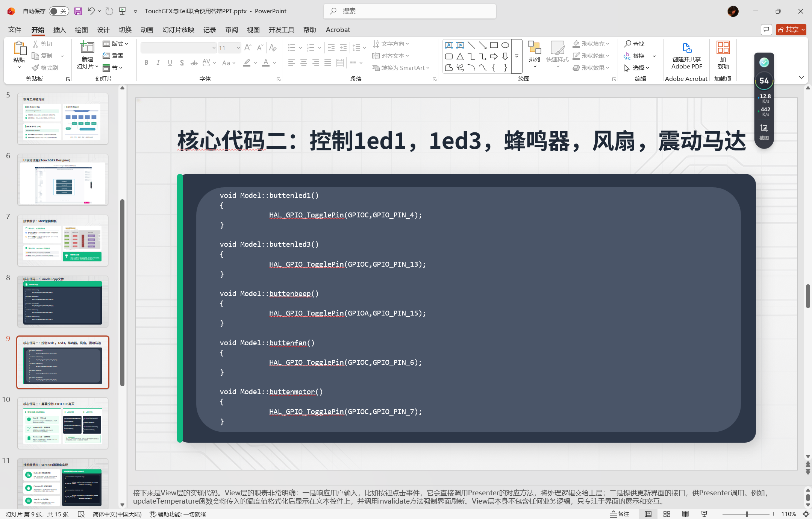Click the zoom slider handle

point(747,514)
